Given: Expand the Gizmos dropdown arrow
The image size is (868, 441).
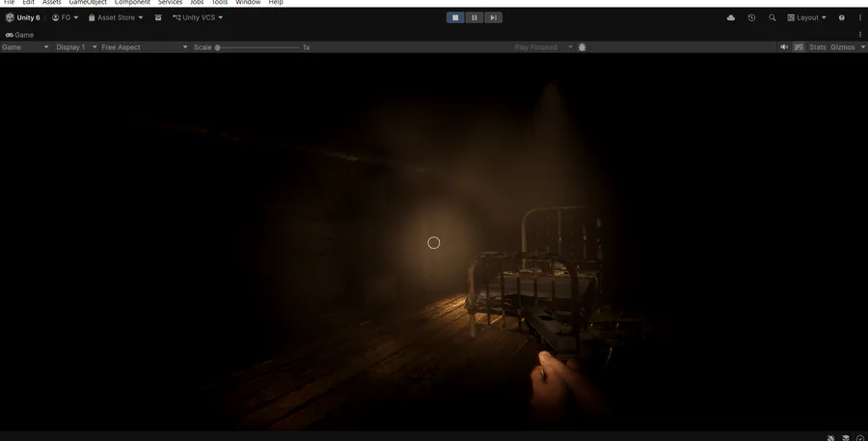Looking at the screenshot, I should (x=862, y=47).
